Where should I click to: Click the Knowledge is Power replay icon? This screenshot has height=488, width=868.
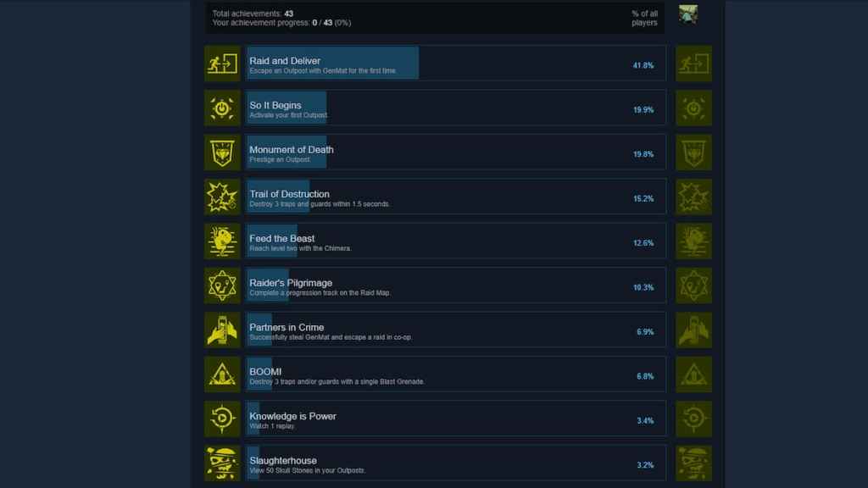(223, 419)
